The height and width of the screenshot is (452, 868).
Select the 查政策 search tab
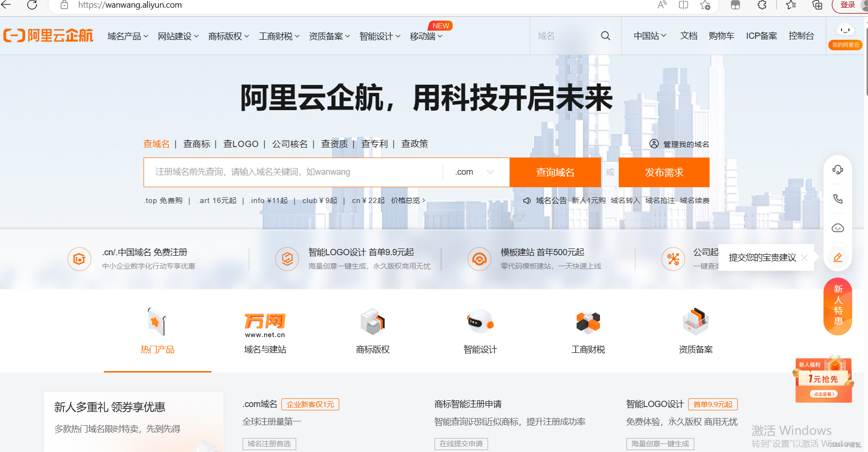click(415, 144)
